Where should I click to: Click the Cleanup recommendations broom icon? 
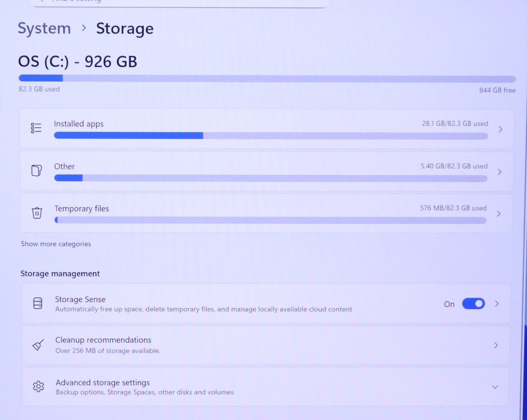[x=38, y=345]
